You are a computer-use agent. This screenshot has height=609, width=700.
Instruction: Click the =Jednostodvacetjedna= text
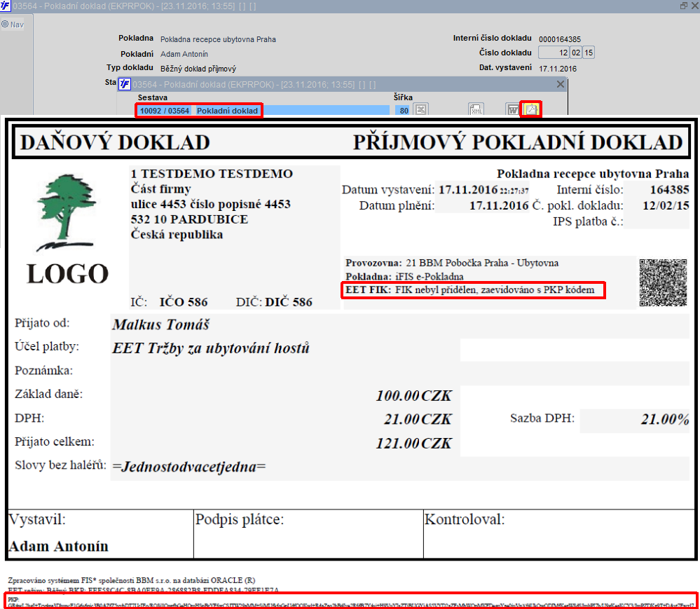(189, 467)
